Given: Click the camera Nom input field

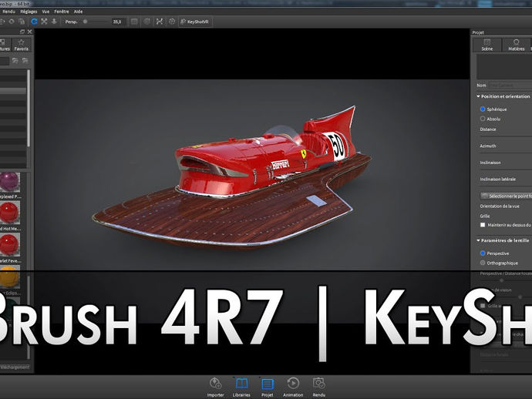Looking at the screenshot, I should tap(510, 85).
